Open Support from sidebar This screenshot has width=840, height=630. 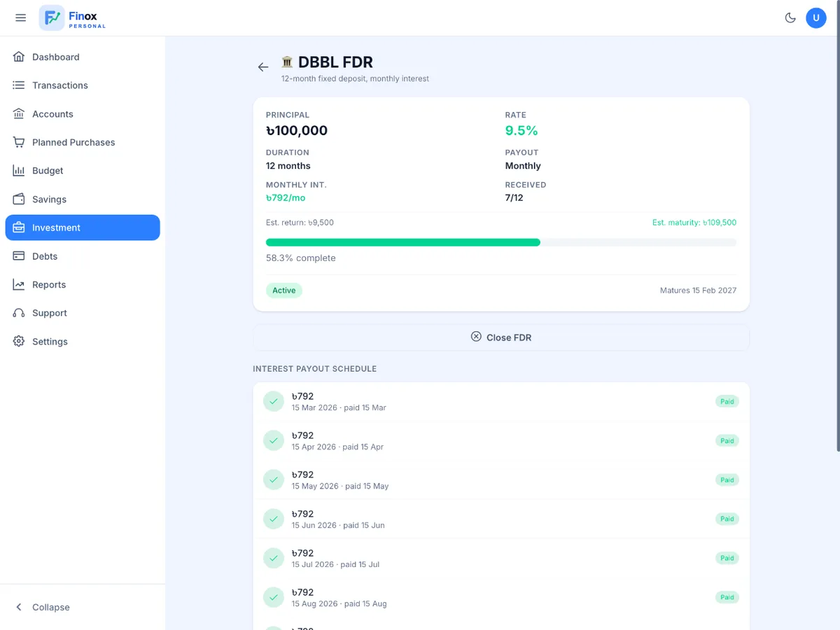tap(83, 313)
